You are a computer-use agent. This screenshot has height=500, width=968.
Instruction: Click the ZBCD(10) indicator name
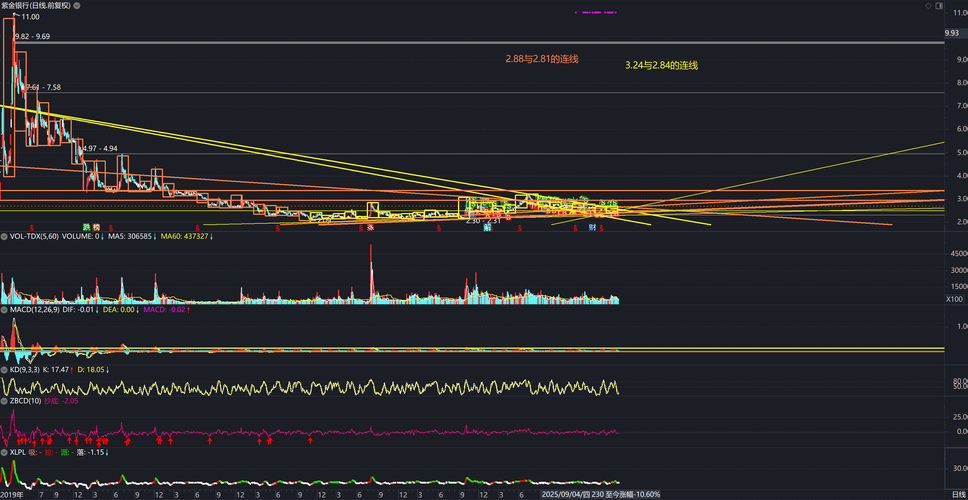pyautogui.click(x=24, y=401)
